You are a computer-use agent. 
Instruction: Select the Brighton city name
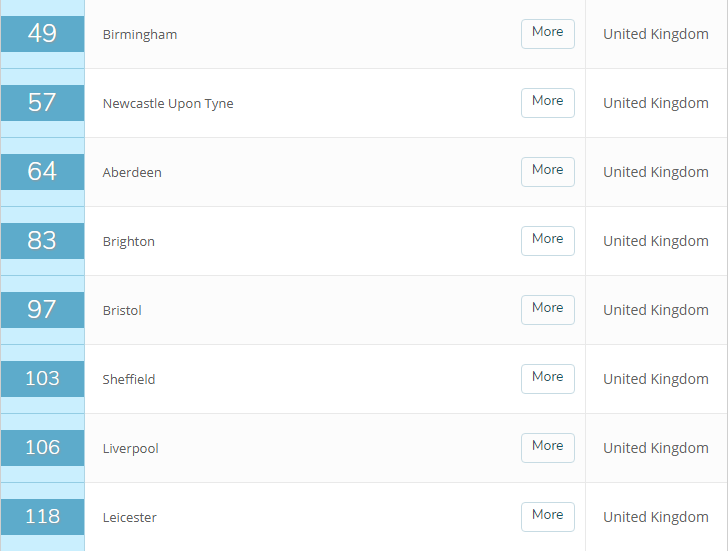[x=129, y=242]
